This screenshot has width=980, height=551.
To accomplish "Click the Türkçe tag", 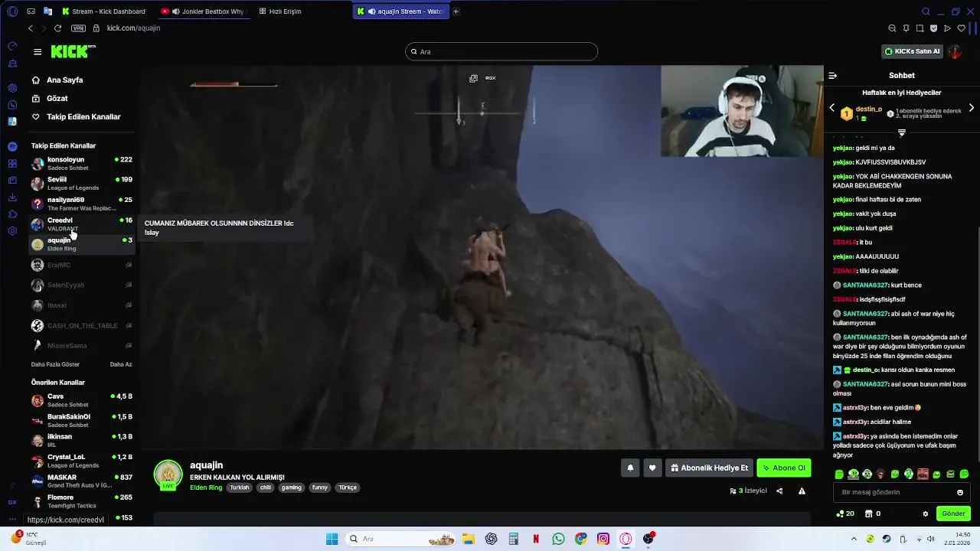I will click(x=348, y=487).
